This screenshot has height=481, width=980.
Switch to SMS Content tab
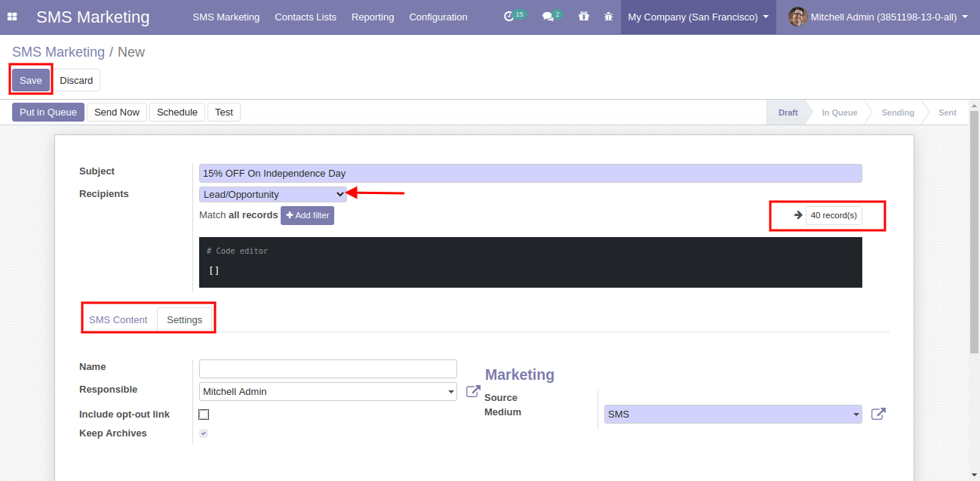tap(118, 319)
